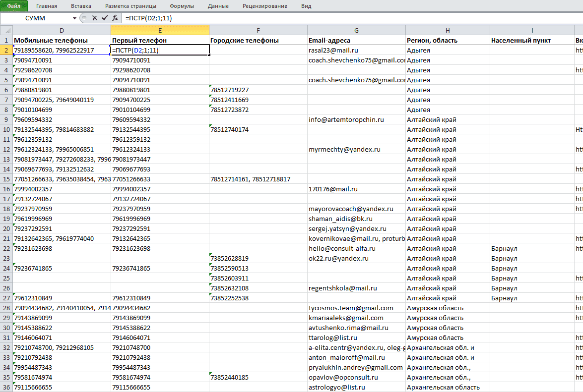
Task: Click the Select All corner triangle
Action: [6, 30]
